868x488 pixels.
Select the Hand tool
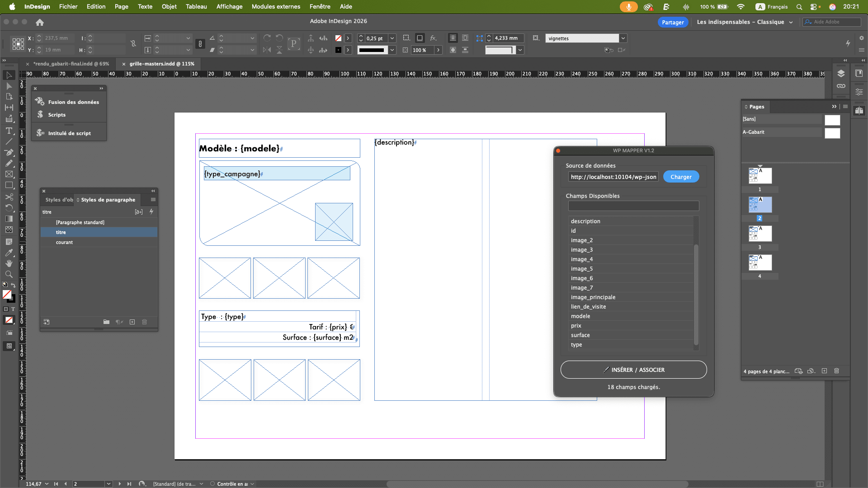[9, 263]
